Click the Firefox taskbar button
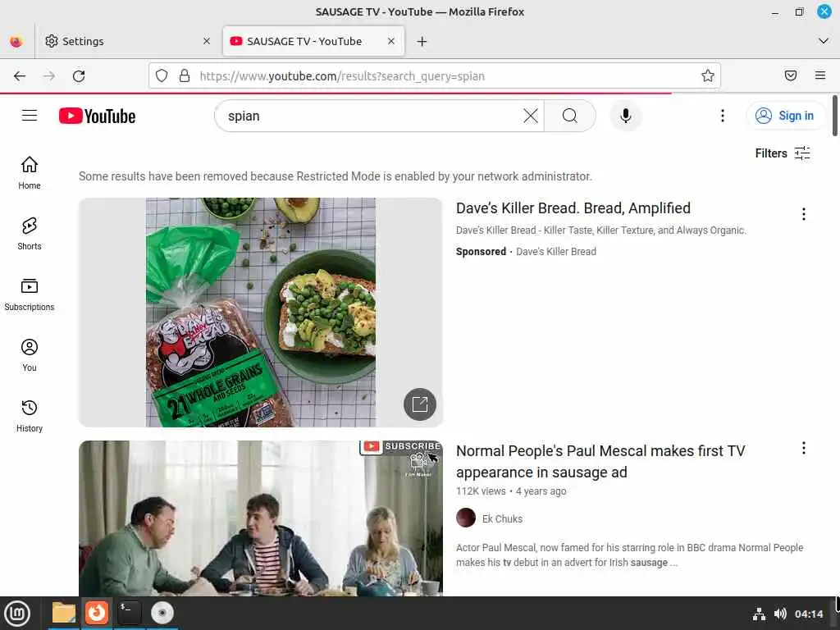Image resolution: width=840 pixels, height=630 pixels. coord(97,614)
